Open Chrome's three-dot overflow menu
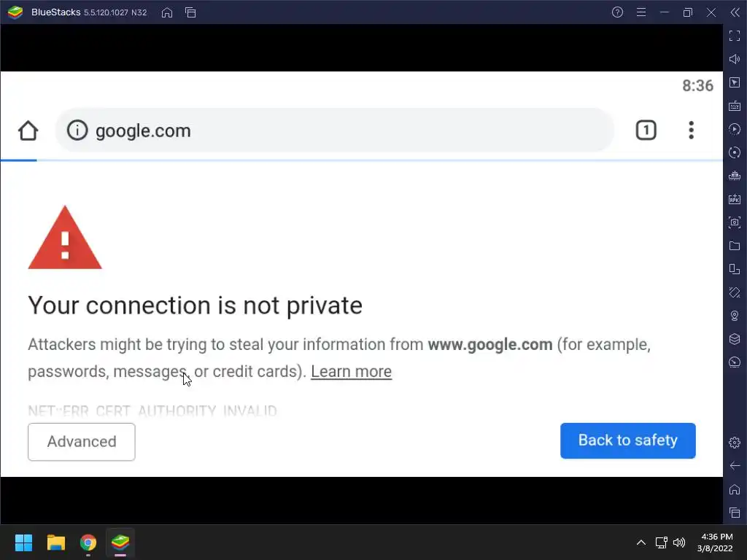 coord(691,131)
